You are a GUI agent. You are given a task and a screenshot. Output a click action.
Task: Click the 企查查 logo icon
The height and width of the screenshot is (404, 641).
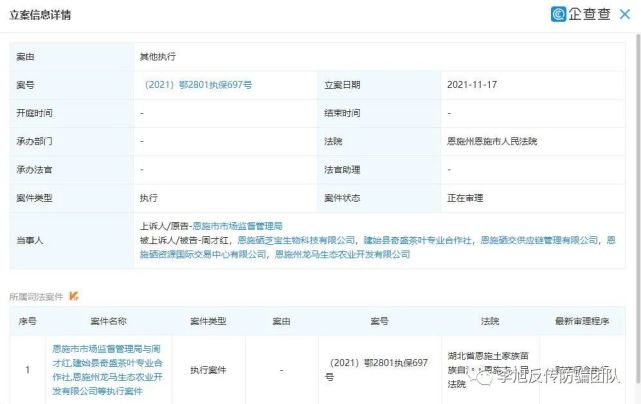558,14
